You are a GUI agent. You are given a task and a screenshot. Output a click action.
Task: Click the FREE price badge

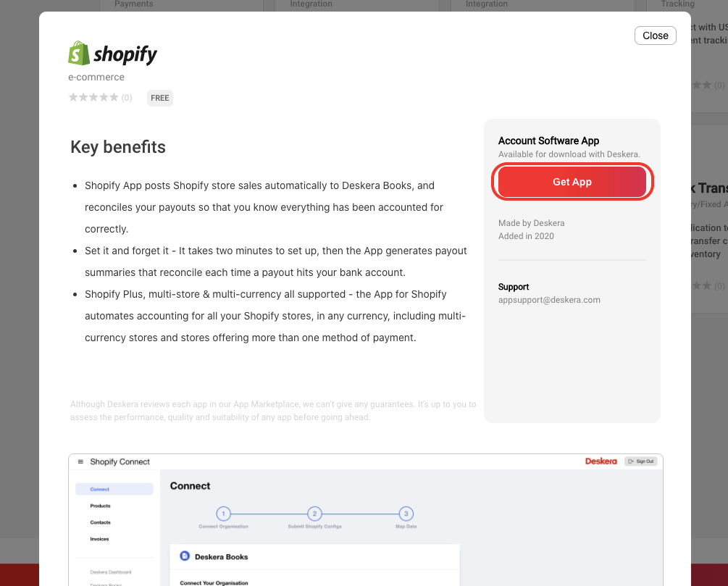[x=159, y=98]
